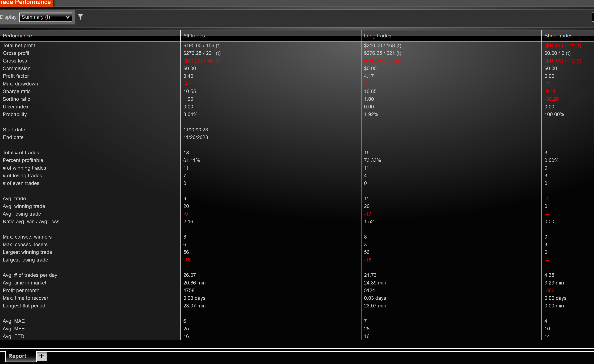This screenshot has height=364, width=594.
Task: Select the Longest flat period label
Action: tap(24, 306)
